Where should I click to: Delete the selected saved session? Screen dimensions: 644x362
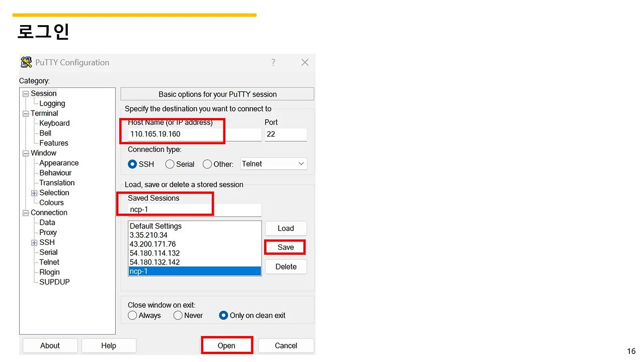[x=286, y=266]
